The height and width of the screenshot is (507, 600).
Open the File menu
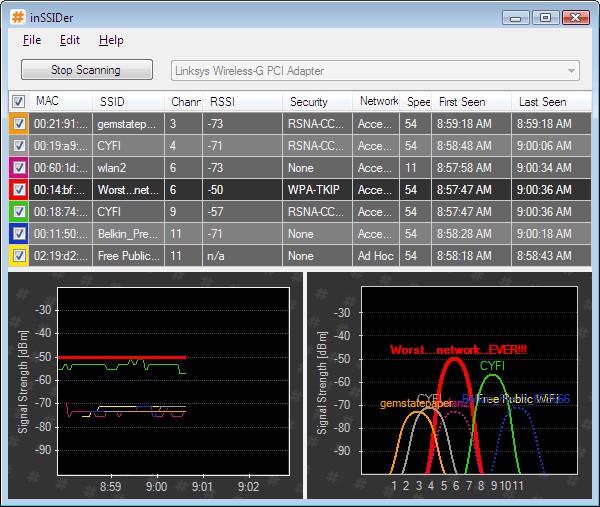coord(31,40)
